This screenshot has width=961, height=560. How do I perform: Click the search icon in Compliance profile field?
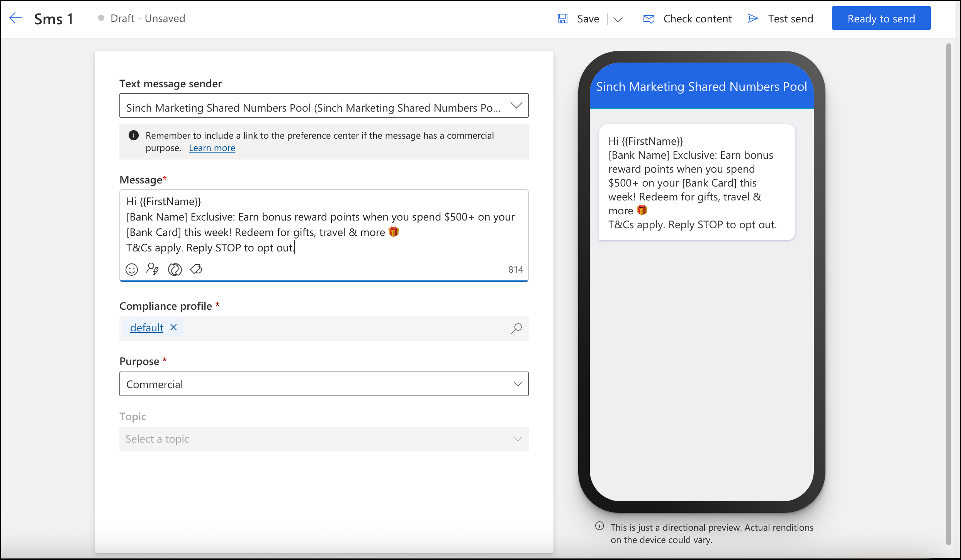(516, 328)
